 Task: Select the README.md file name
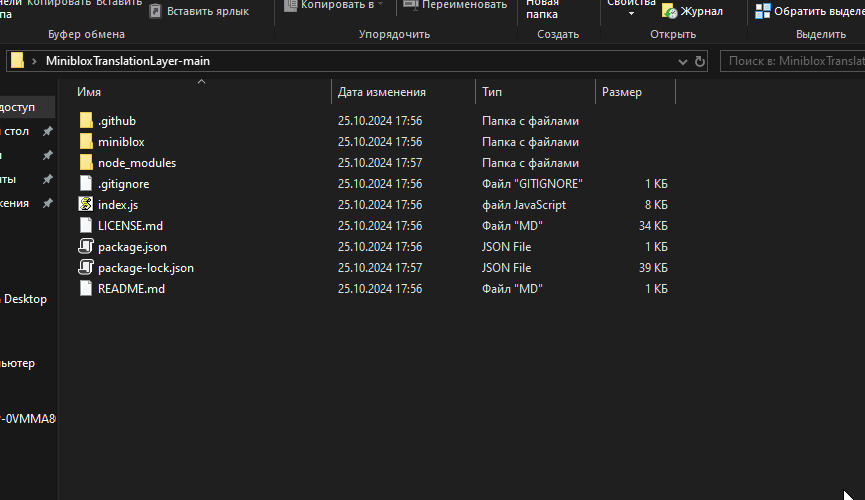(131, 289)
